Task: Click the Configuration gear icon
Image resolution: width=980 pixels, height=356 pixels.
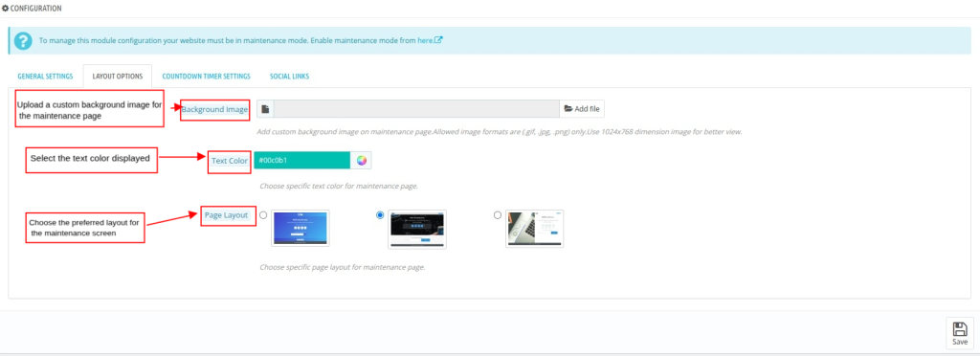Action: click(x=6, y=9)
